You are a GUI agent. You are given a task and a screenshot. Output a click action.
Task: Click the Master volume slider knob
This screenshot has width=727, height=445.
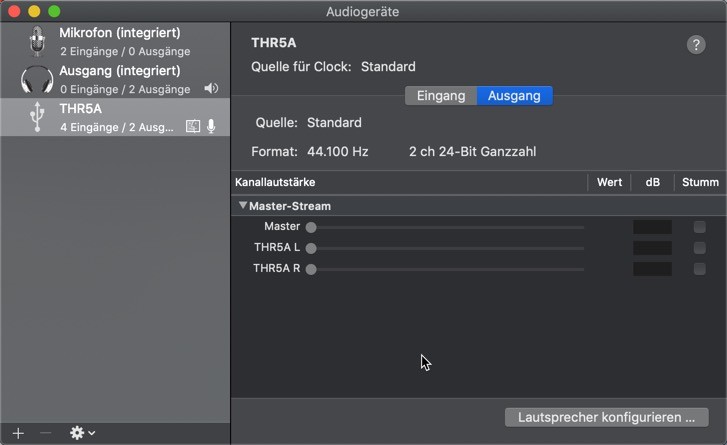311,227
